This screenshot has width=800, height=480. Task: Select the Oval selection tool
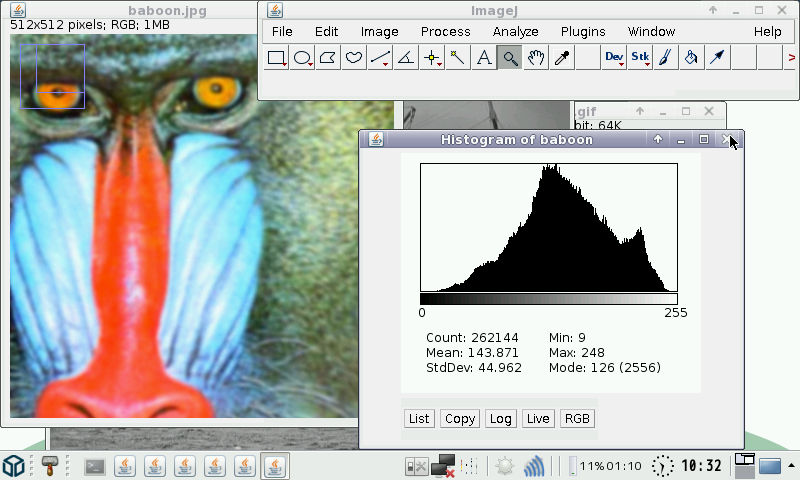(303, 58)
